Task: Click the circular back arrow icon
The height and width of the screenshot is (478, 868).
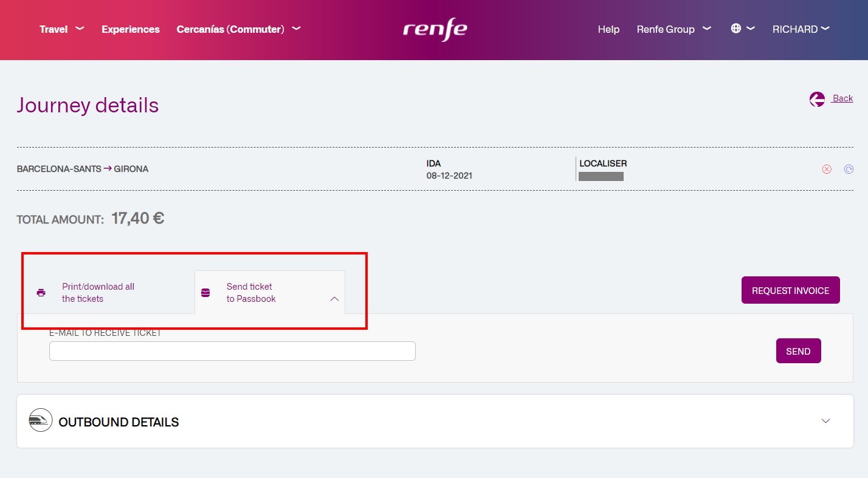Action: (817, 99)
